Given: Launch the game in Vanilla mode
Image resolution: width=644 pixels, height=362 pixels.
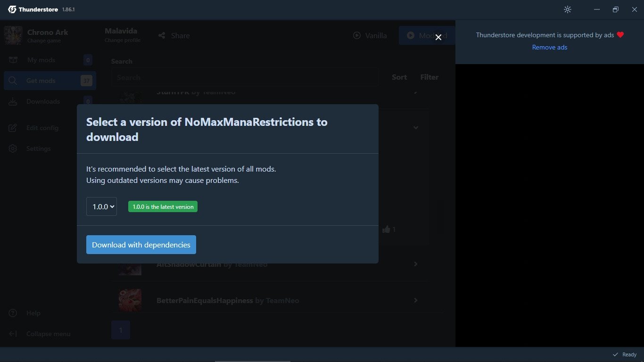Looking at the screenshot, I should [370, 35].
